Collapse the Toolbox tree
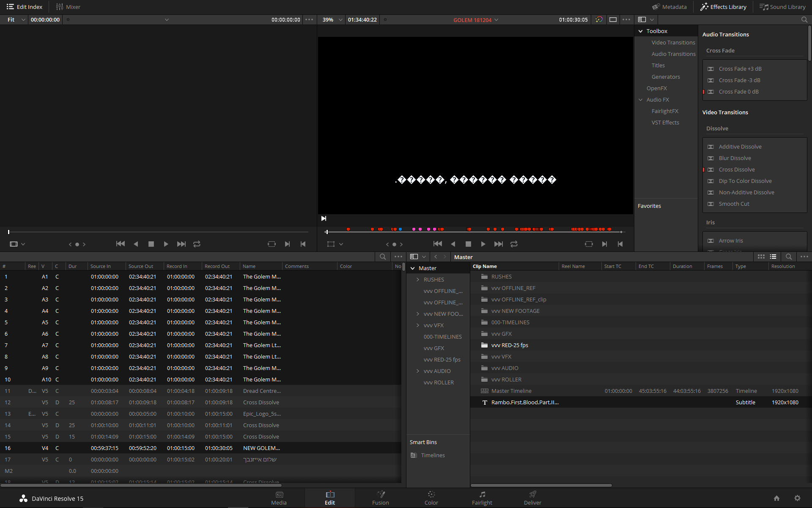The height and width of the screenshot is (508, 812). [641, 31]
